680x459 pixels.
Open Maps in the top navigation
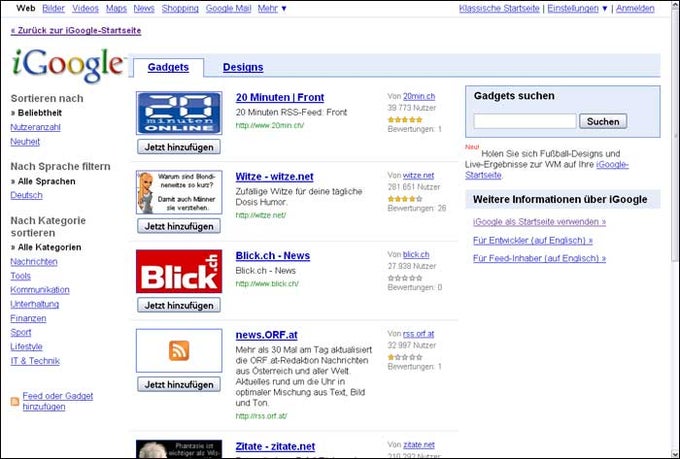coord(116,8)
